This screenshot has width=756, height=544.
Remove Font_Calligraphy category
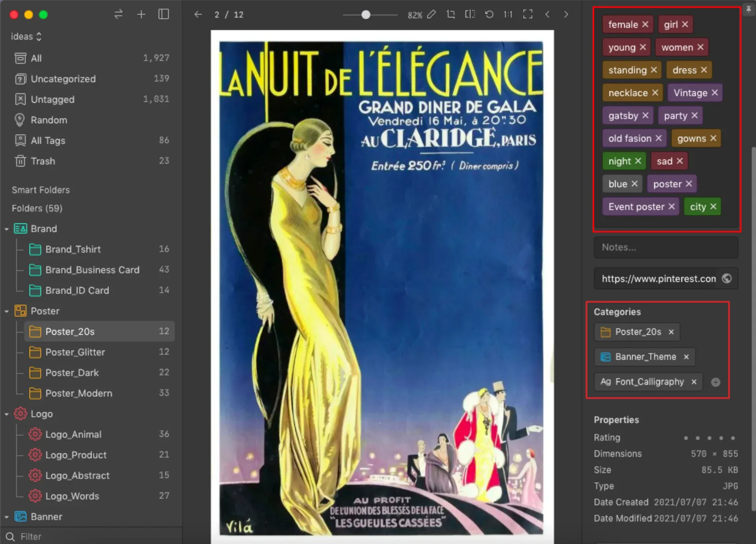click(694, 382)
